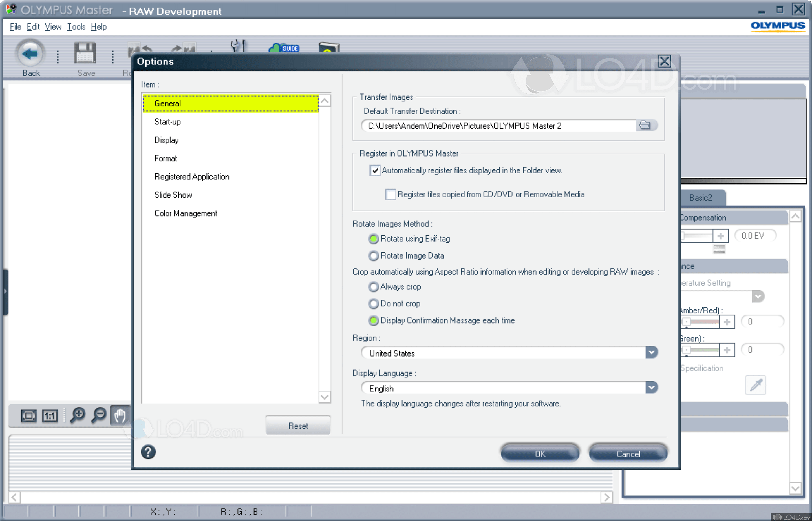Select the Always crop radio option
This screenshot has height=521, width=812.
[x=374, y=287]
